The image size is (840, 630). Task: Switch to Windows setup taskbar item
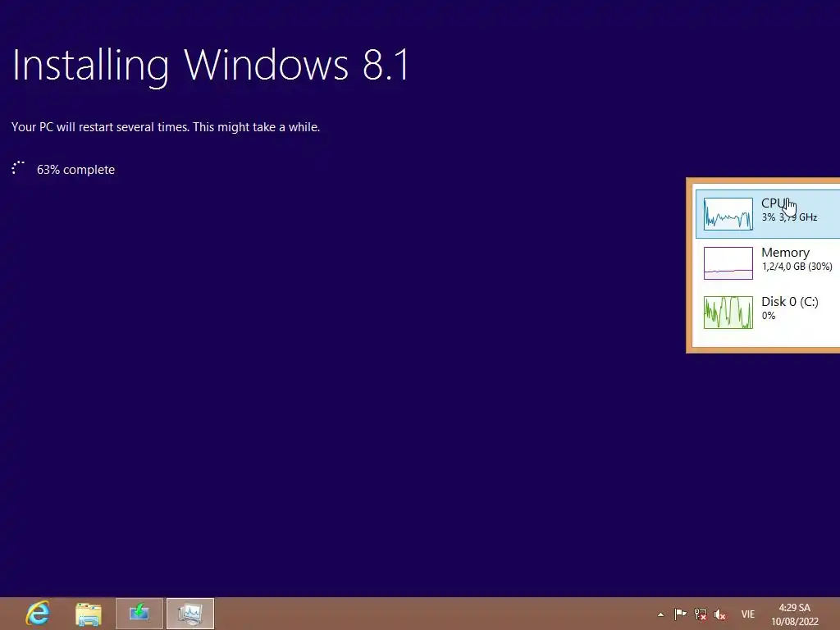[139, 614]
